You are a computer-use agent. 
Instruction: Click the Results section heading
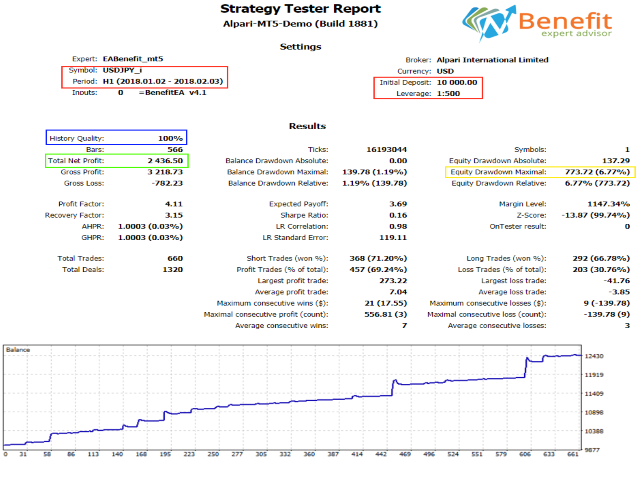[307, 126]
